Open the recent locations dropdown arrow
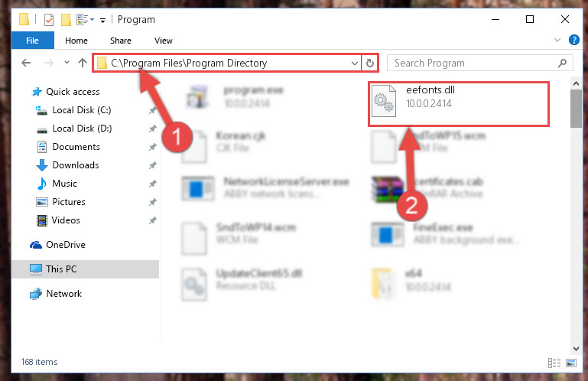 click(x=67, y=63)
